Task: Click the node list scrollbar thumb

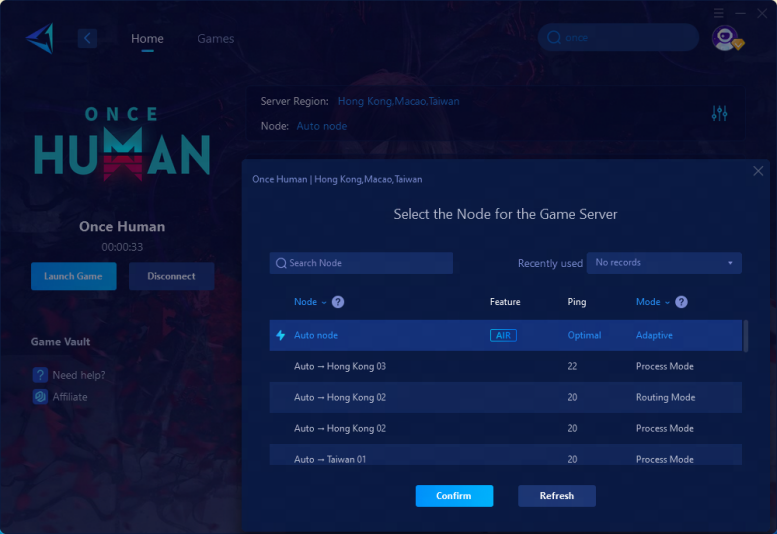Action: coord(745,335)
